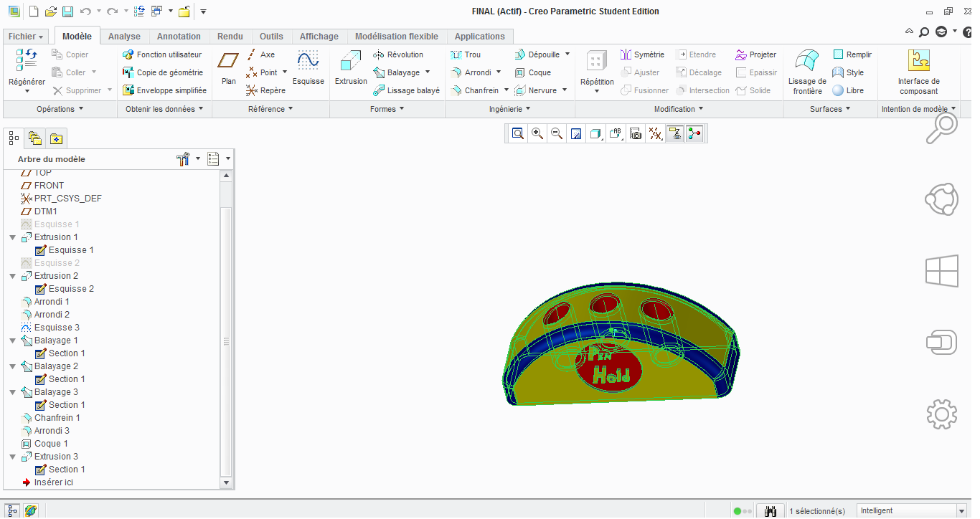Open Windows charm Settings gear

pyautogui.click(x=942, y=414)
